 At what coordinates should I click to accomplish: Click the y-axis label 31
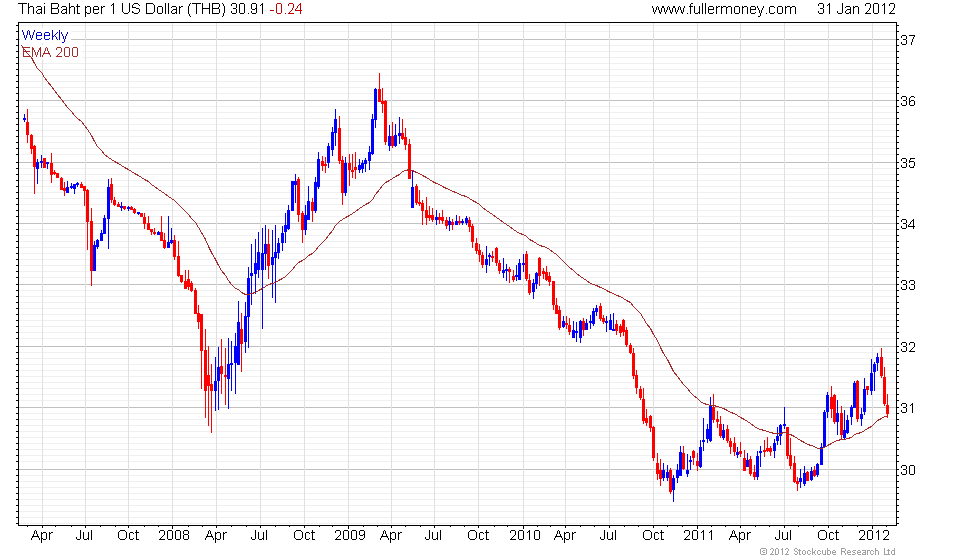pos(908,409)
